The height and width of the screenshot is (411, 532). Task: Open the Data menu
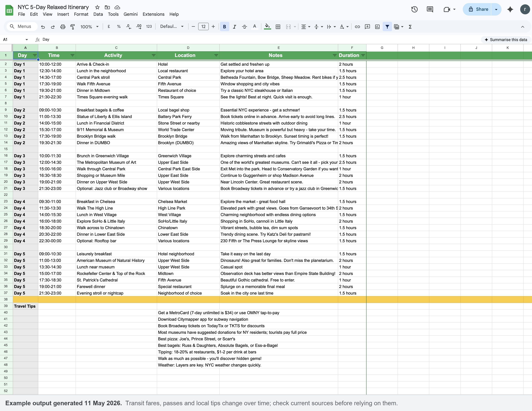pos(98,14)
